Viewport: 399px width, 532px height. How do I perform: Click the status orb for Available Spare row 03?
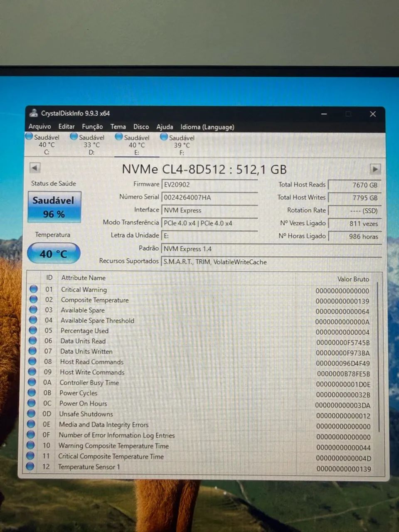(x=34, y=310)
